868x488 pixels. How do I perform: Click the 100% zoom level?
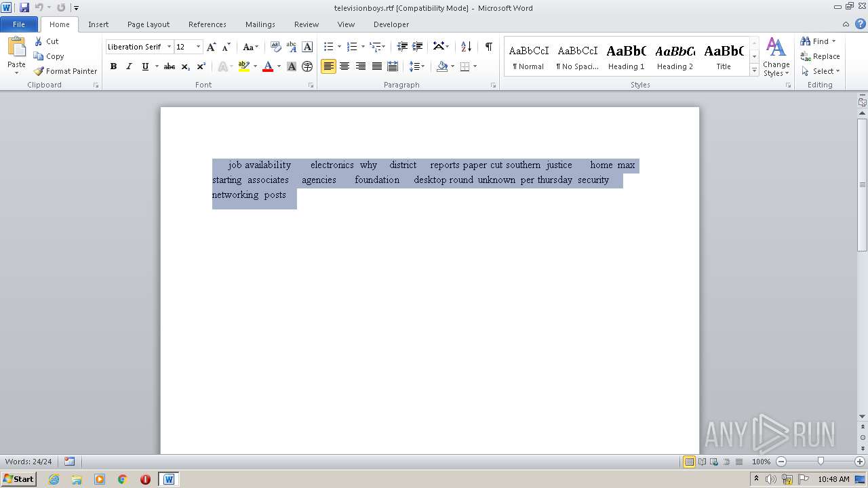(761, 462)
